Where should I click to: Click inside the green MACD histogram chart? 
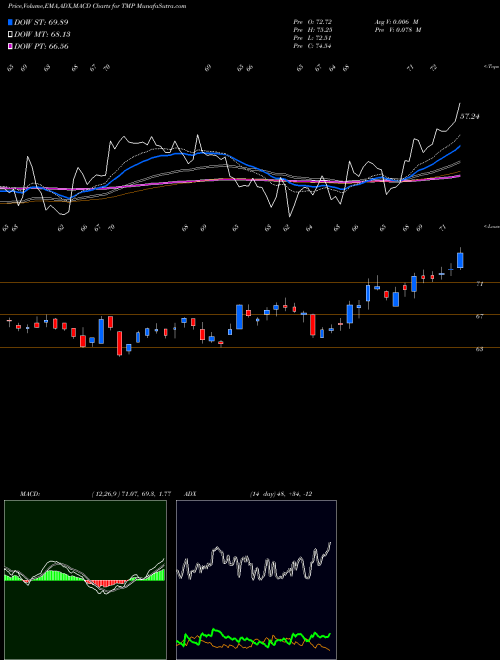pyautogui.click(x=85, y=580)
